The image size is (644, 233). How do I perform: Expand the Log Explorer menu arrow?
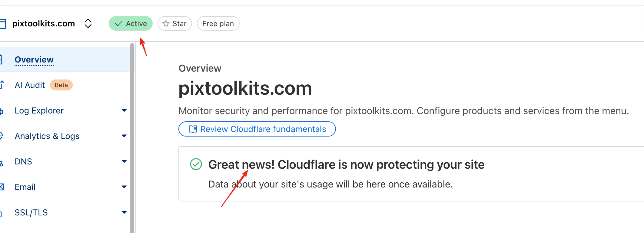[124, 110]
